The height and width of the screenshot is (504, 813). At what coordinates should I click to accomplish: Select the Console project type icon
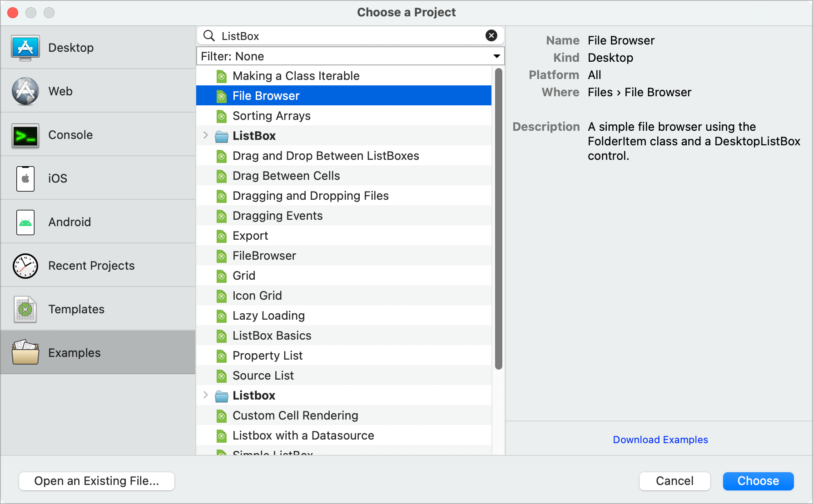pos(25,134)
